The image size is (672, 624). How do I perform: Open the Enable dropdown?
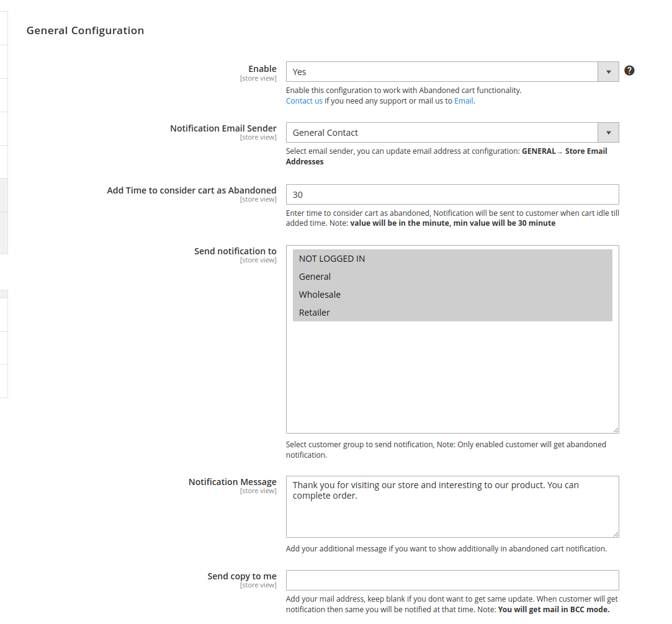tap(452, 71)
